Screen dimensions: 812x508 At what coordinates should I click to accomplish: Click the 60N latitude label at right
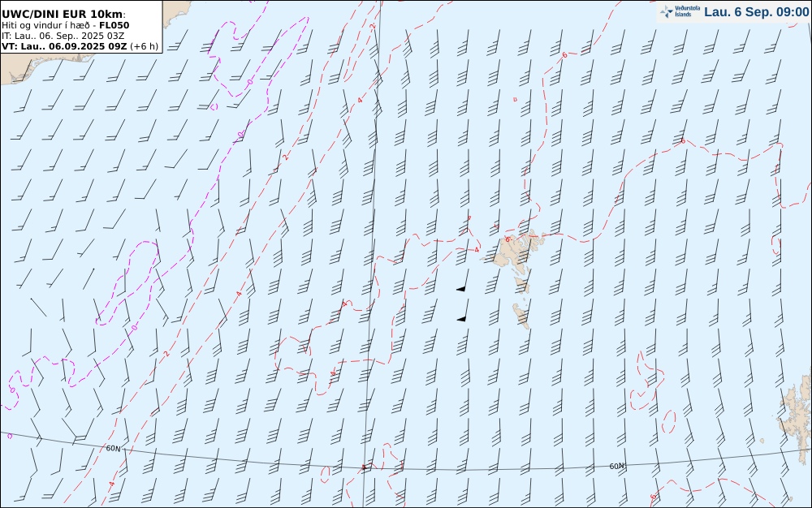click(x=616, y=466)
